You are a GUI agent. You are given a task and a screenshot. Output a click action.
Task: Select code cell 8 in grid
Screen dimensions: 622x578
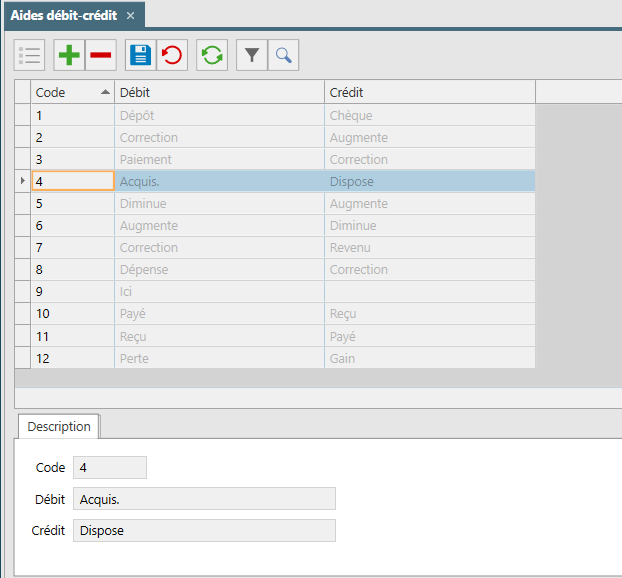(73, 269)
